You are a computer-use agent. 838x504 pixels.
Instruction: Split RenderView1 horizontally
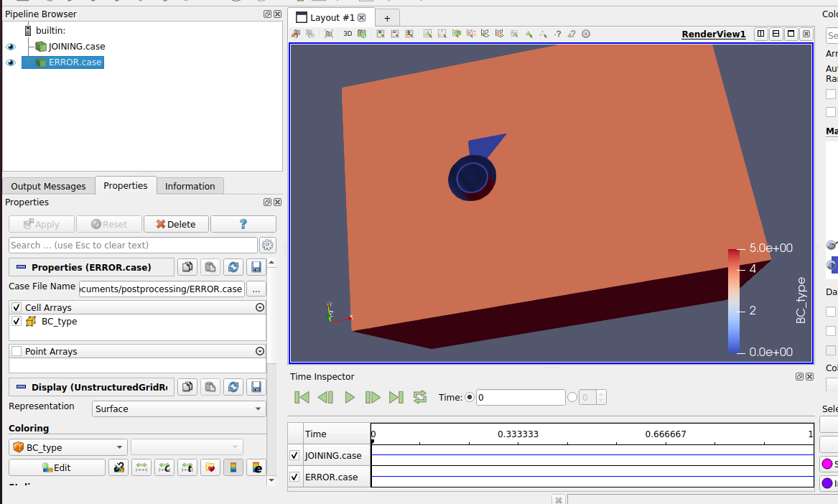pos(760,34)
